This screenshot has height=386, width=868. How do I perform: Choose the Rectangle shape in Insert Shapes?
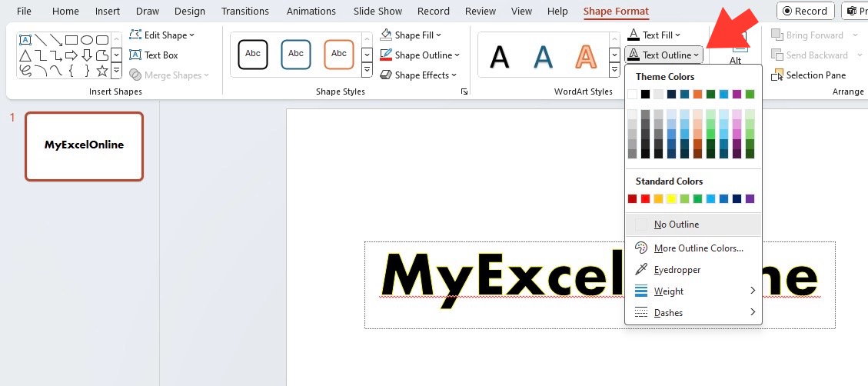tap(72, 40)
